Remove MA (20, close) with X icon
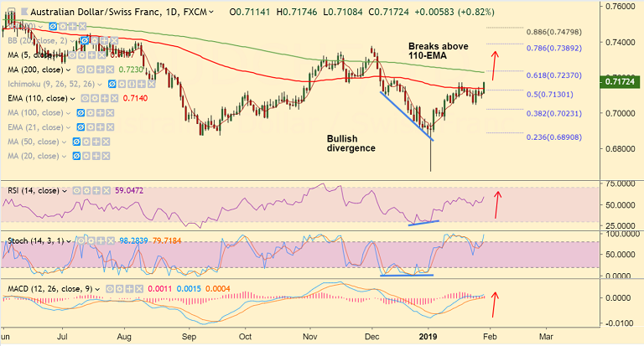Screen dimensions: 644x346 click(106, 156)
